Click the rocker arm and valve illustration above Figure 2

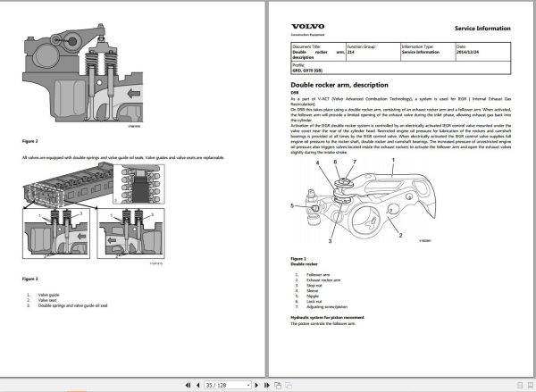[82, 73]
